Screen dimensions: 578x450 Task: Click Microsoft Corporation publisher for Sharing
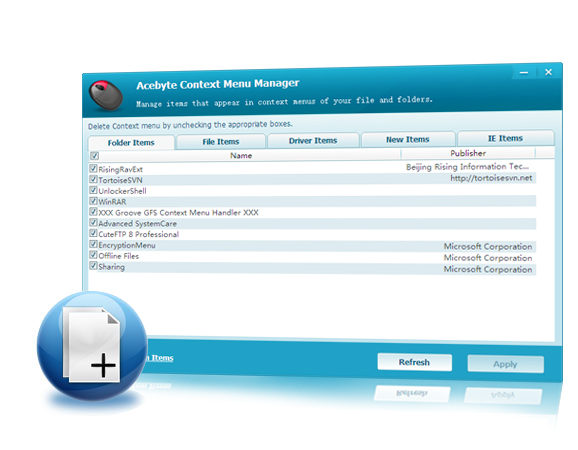tap(488, 269)
